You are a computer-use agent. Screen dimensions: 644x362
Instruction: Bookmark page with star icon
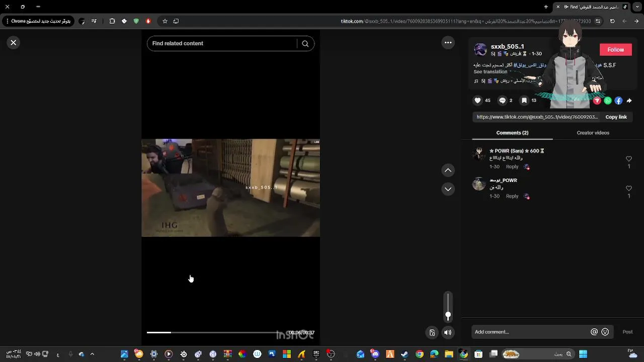[165, 21]
